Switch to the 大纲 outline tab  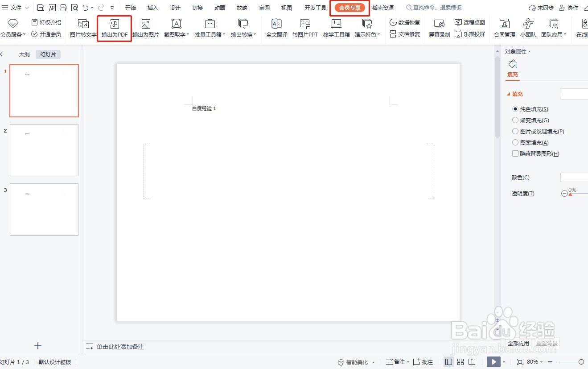point(24,54)
